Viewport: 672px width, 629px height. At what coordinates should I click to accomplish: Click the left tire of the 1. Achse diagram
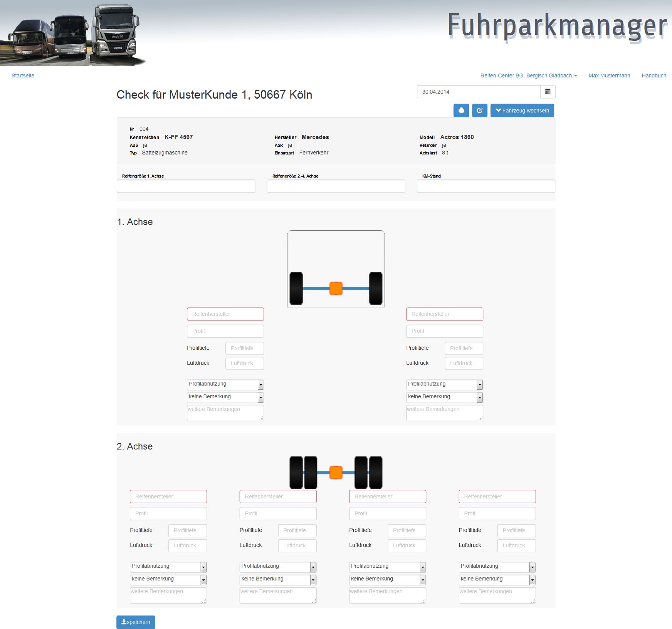coord(296,288)
